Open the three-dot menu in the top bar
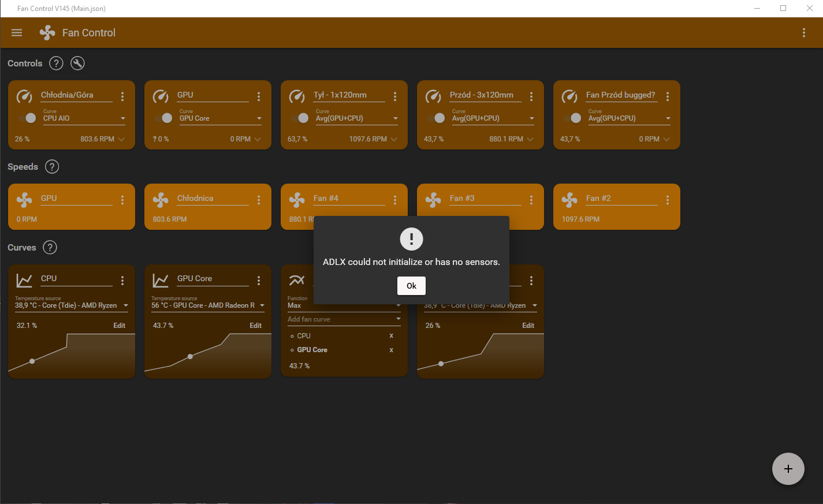 coord(803,32)
